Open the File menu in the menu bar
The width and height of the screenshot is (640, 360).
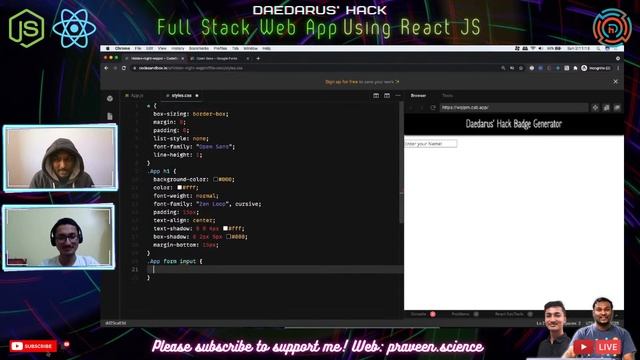(138, 48)
